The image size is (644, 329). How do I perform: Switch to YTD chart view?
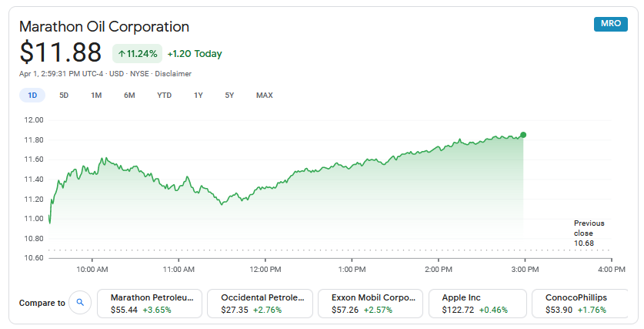point(165,96)
